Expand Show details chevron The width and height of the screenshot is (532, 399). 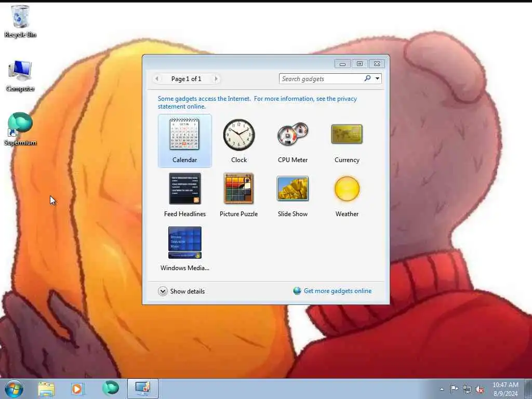point(163,291)
